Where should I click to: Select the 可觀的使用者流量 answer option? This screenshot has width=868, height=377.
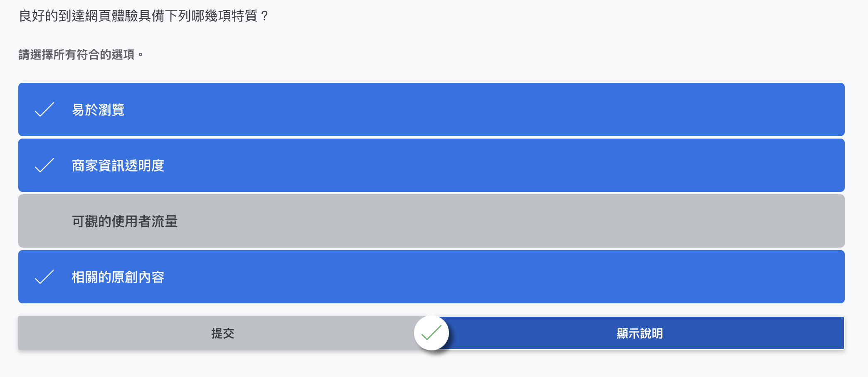click(431, 221)
